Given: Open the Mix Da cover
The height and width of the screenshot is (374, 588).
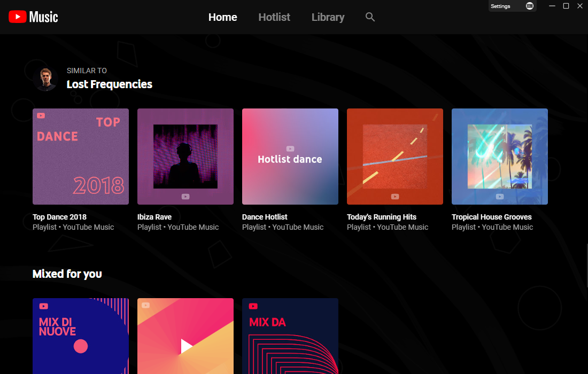Looking at the screenshot, I should point(290,336).
